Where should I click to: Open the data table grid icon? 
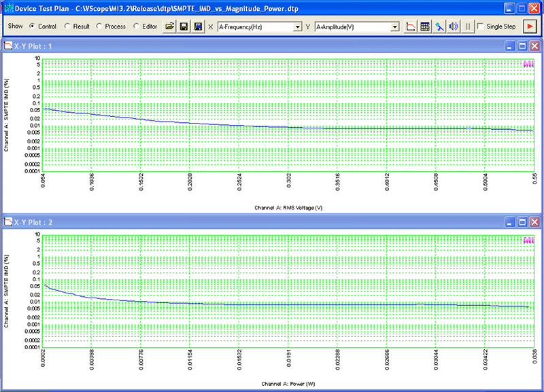point(424,26)
